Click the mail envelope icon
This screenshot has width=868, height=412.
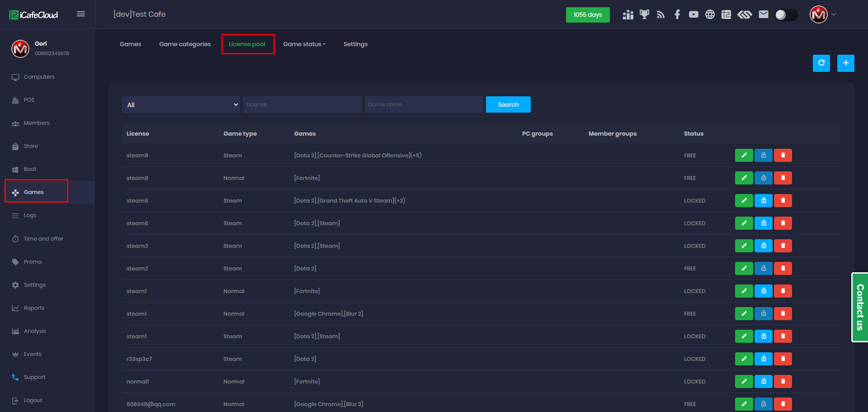point(764,14)
